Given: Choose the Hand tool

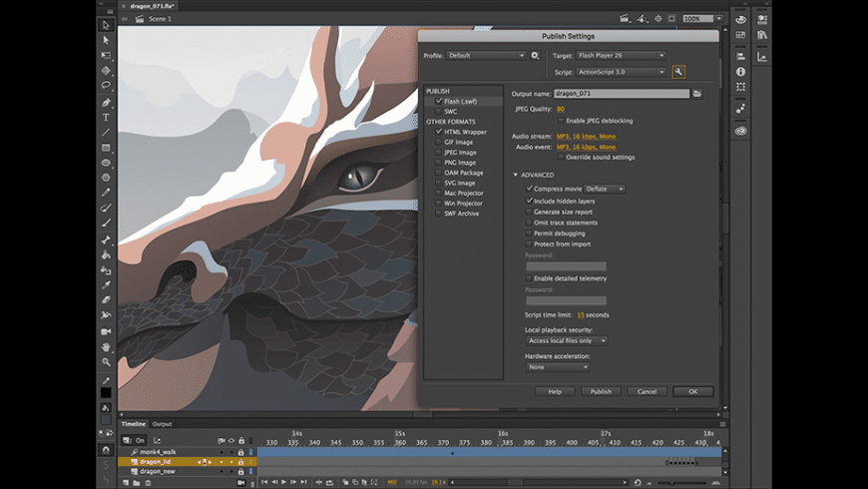Looking at the screenshot, I should click(107, 345).
